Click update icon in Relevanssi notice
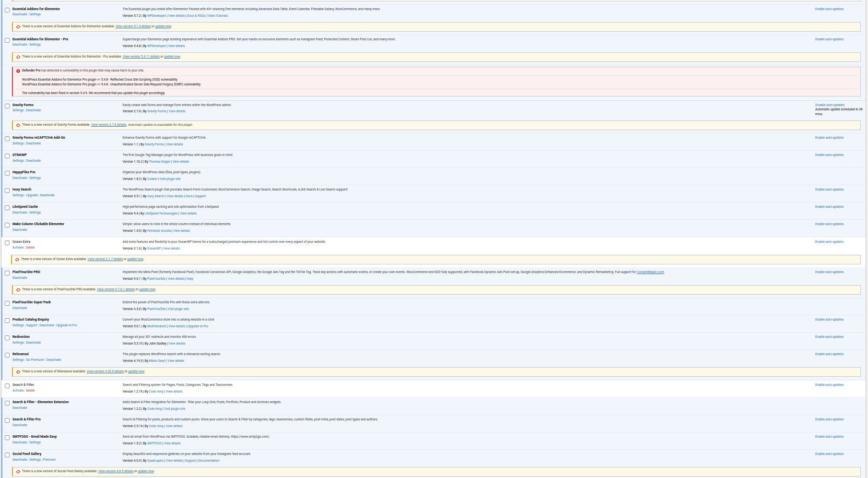This screenshot has height=478, width=868. [18, 371]
